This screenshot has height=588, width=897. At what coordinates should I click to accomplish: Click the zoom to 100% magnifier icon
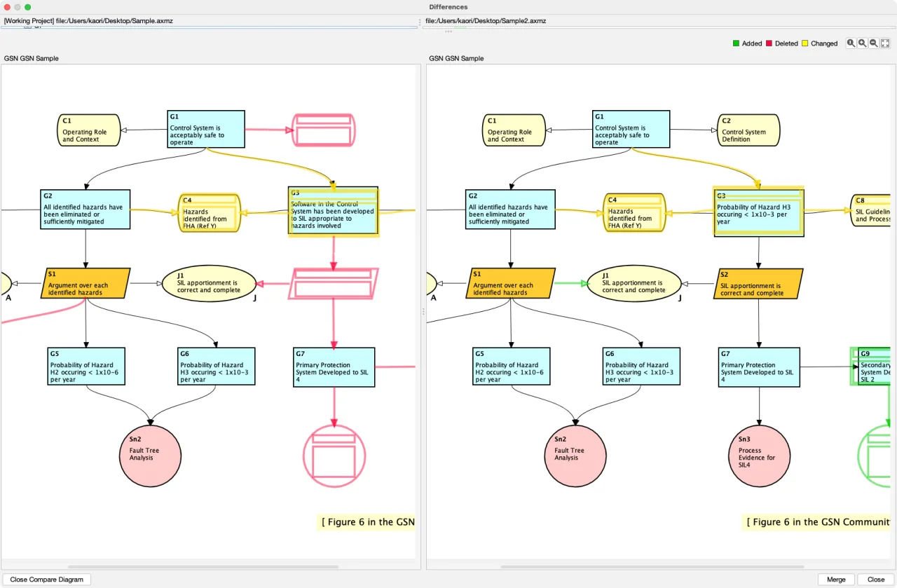click(x=851, y=43)
